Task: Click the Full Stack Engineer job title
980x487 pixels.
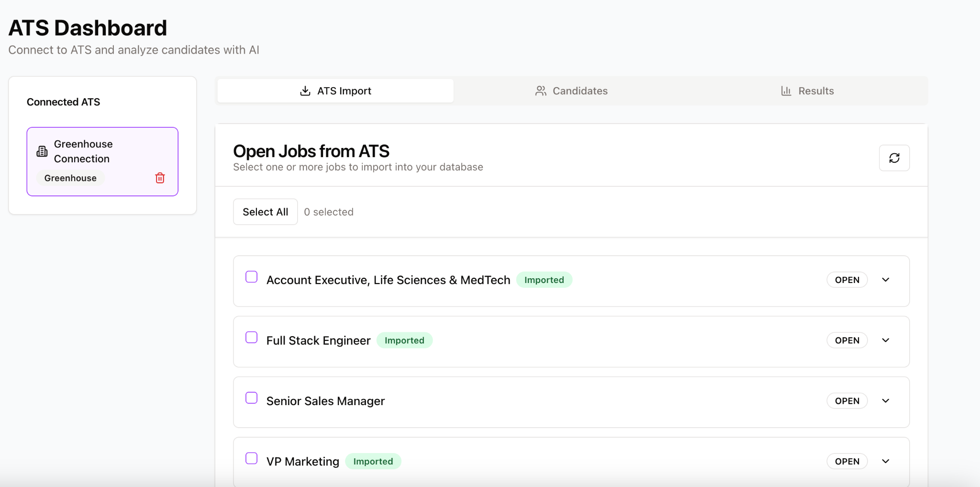Action: [318, 340]
